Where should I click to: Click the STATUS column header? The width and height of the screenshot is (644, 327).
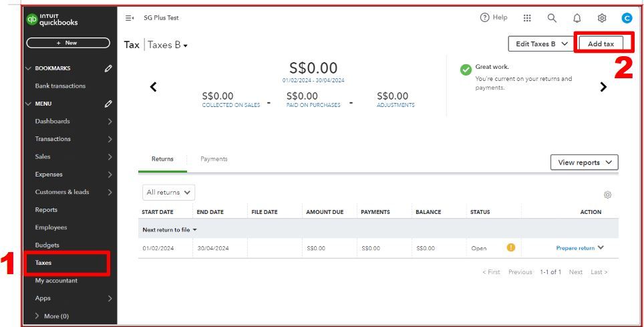(480, 212)
